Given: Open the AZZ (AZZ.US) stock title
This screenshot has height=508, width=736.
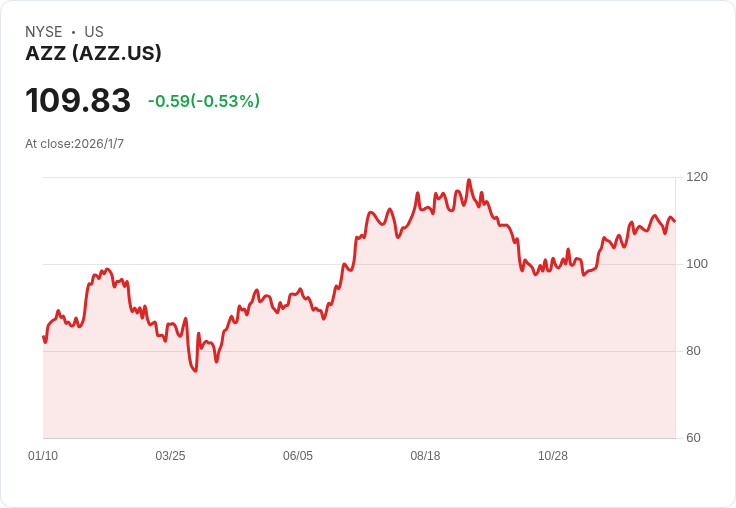Looking at the screenshot, I should 93,54.
